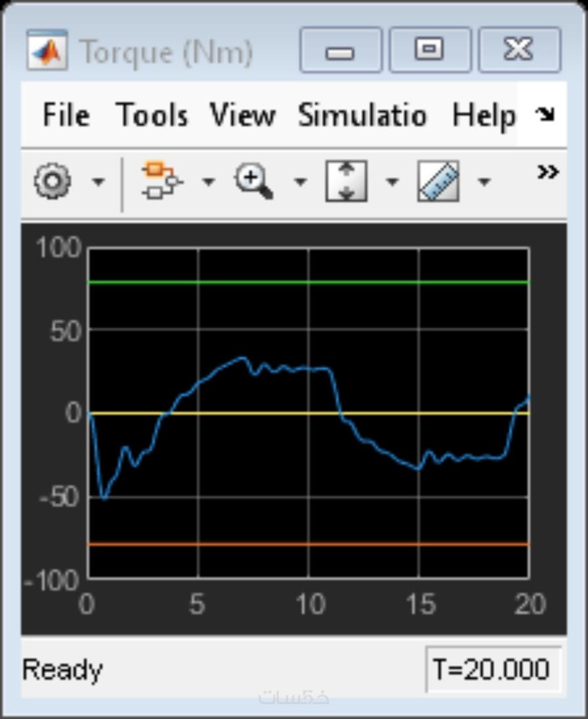Open the File menu
The width and height of the screenshot is (588, 719).
point(66,115)
